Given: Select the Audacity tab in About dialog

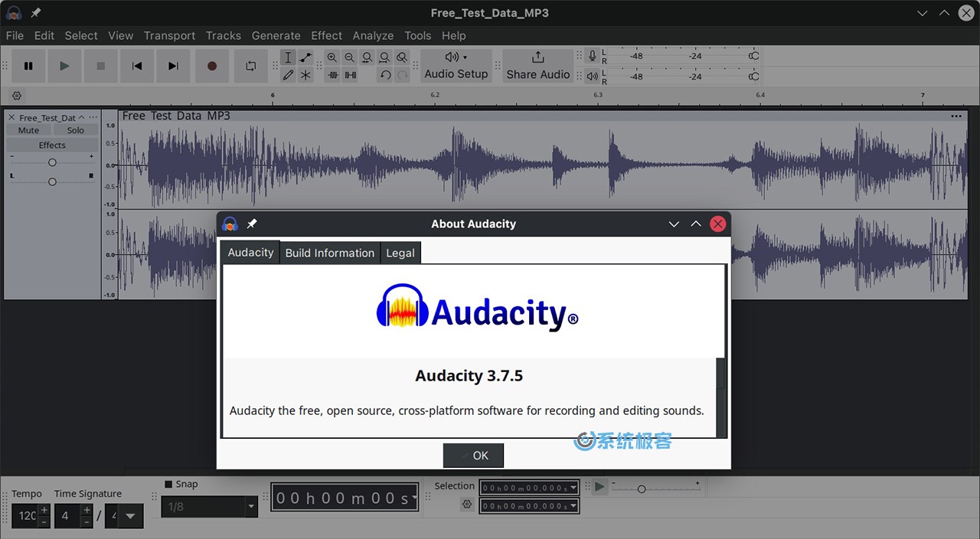Looking at the screenshot, I should (x=250, y=252).
